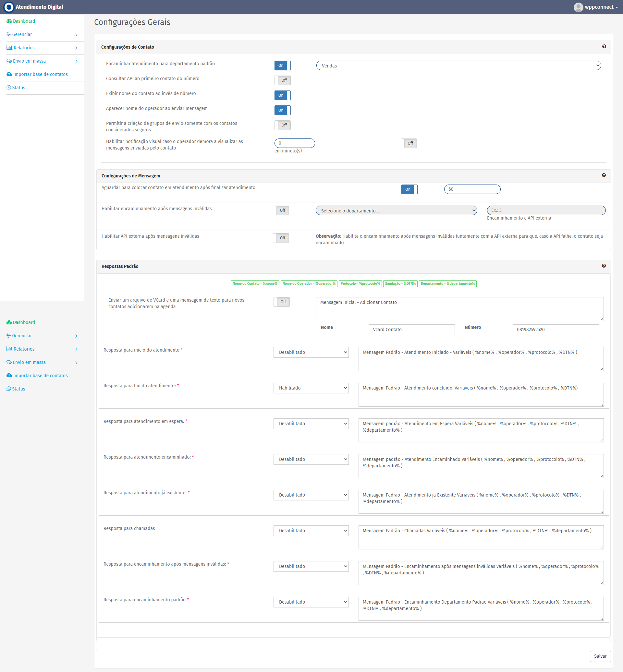This screenshot has width=623, height=672.
Task: Open help icon for Configurações de Mensagem
Action: tap(604, 175)
